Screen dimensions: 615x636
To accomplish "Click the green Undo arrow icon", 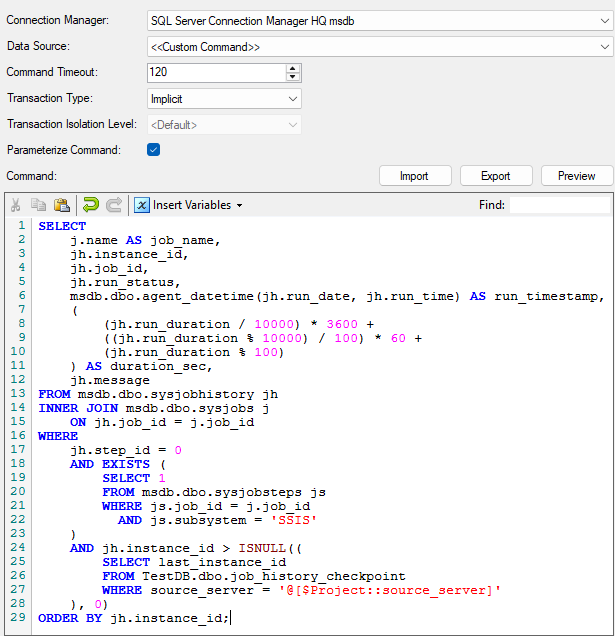I will tap(91, 205).
